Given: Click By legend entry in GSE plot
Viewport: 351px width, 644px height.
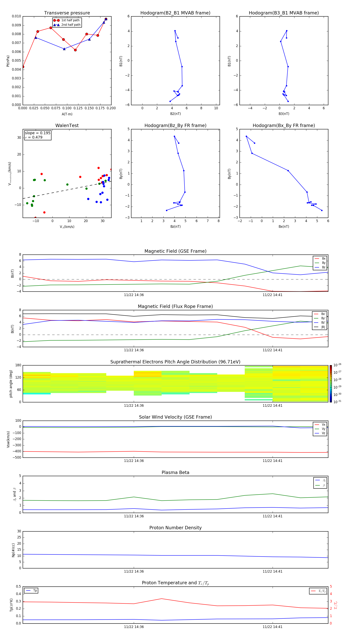Looking at the screenshot, I should point(320,263).
